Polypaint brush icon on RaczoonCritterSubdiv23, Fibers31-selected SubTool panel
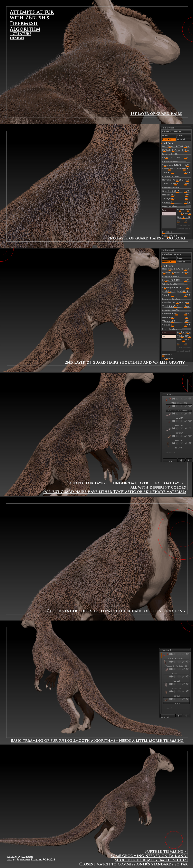The height and width of the screenshot is (868, 193). click(x=183, y=662)
